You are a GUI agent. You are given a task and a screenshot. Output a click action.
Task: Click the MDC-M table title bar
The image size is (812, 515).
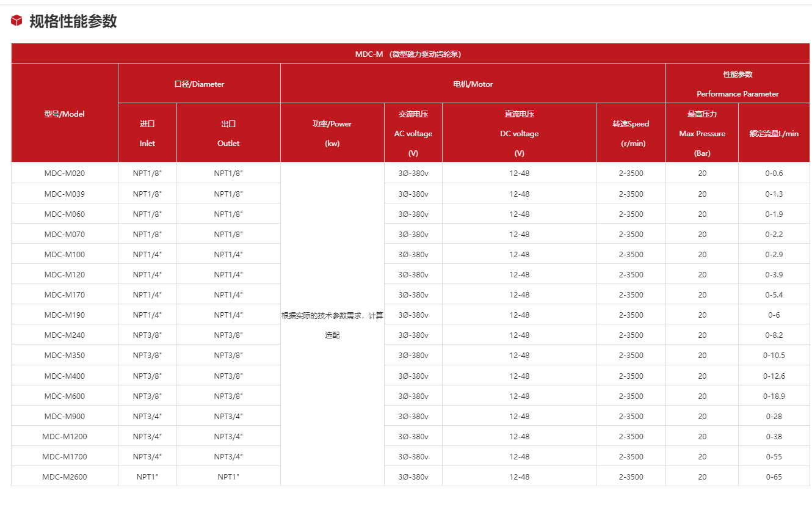click(x=408, y=54)
